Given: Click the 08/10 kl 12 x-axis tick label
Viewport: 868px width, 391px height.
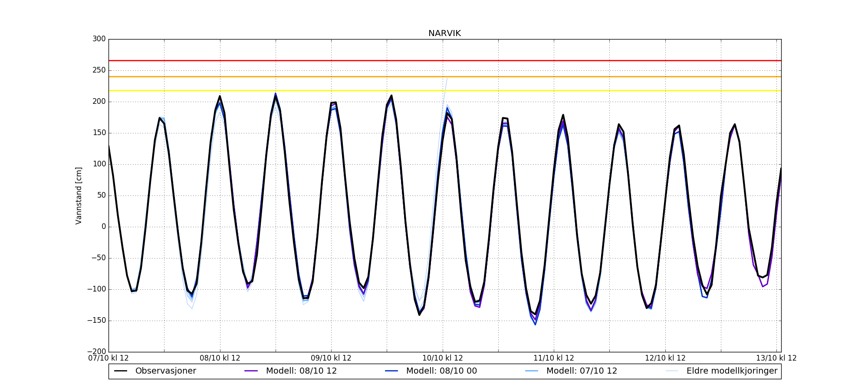Looking at the screenshot, I should [x=220, y=358].
